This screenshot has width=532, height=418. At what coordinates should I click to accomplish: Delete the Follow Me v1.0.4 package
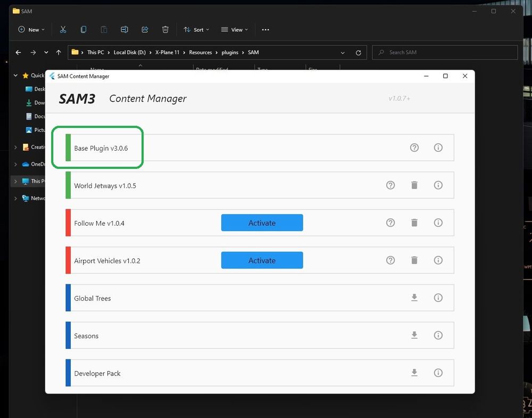pyautogui.click(x=414, y=223)
